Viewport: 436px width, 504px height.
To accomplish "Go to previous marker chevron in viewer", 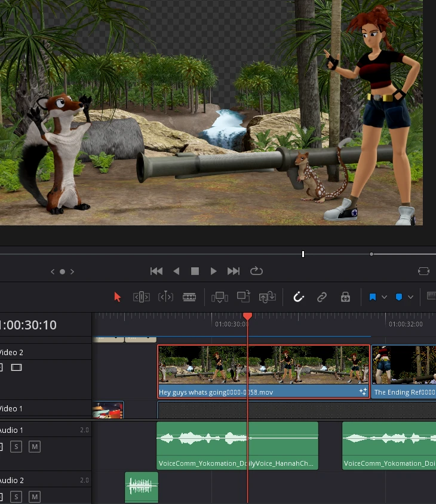I will [53, 271].
